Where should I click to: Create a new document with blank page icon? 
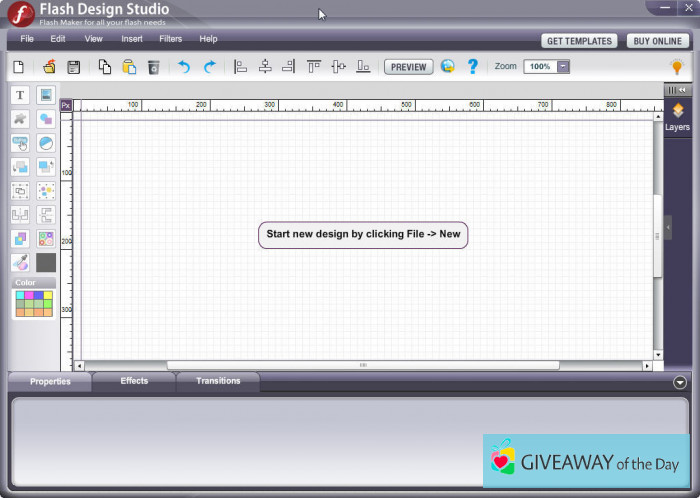(18, 67)
